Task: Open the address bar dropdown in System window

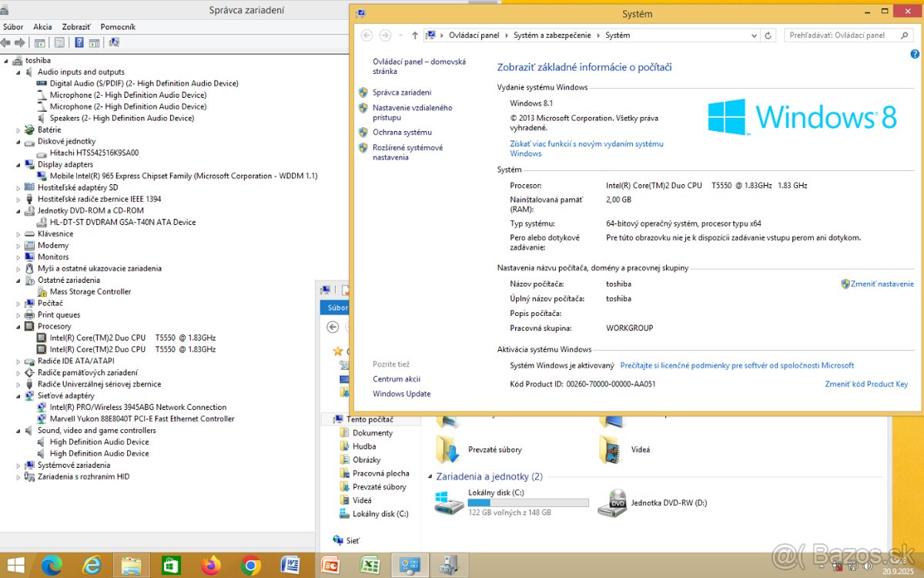Action: (x=755, y=35)
